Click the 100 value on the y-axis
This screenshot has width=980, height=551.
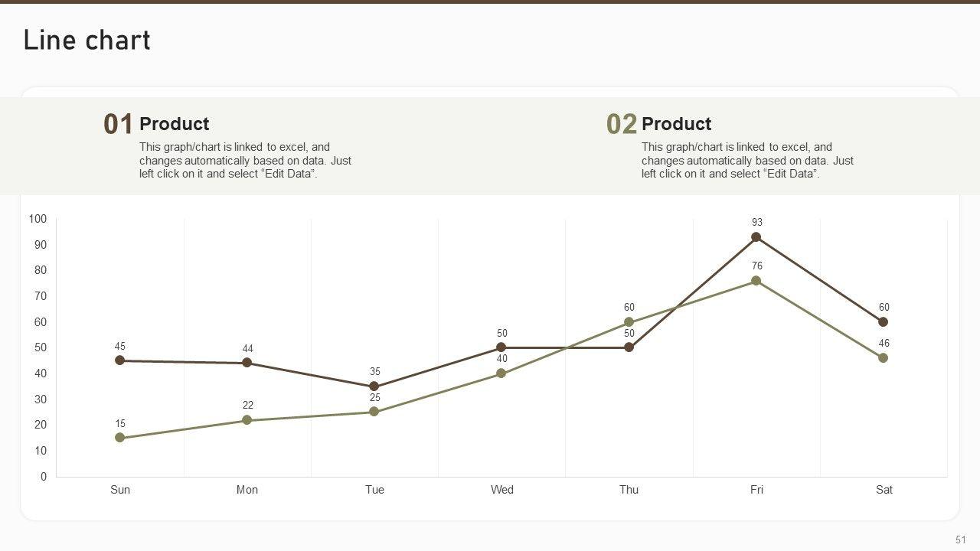[x=38, y=220]
